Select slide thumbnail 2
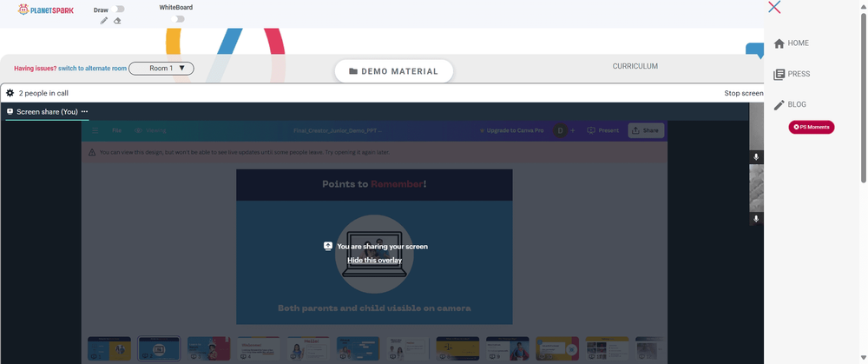868x364 pixels. (159, 348)
